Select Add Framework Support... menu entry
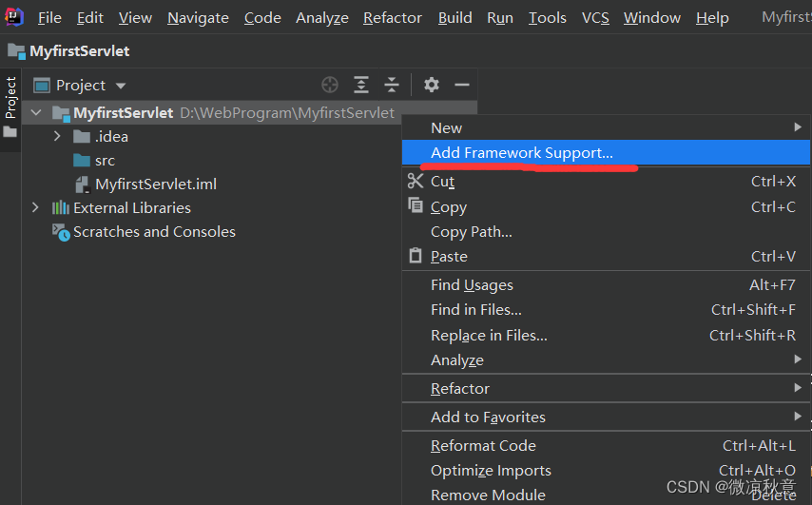The height and width of the screenshot is (505, 812). click(x=521, y=152)
